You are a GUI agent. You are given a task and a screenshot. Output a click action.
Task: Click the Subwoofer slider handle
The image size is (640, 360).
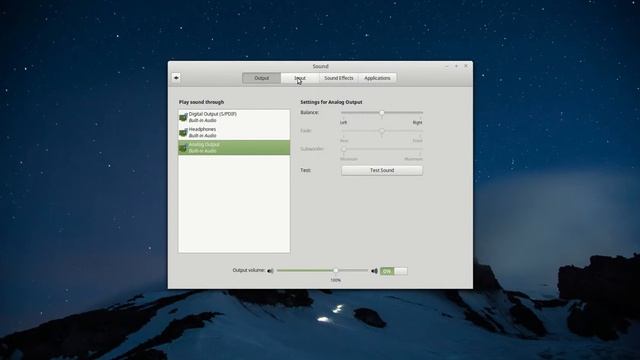344,149
